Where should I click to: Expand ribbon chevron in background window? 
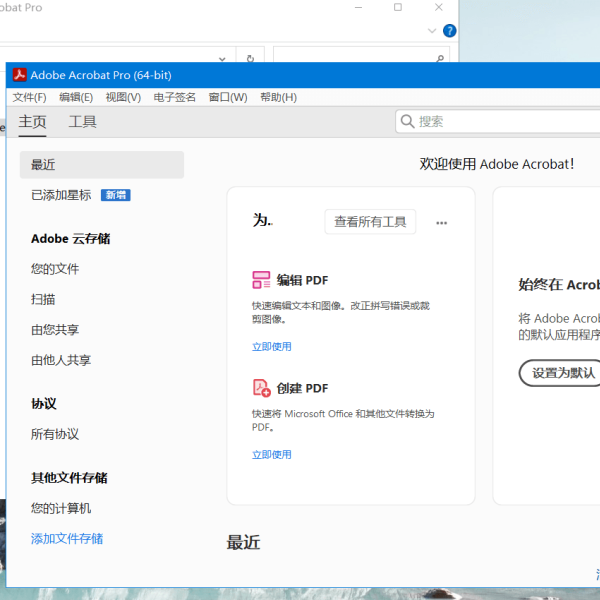point(432,31)
